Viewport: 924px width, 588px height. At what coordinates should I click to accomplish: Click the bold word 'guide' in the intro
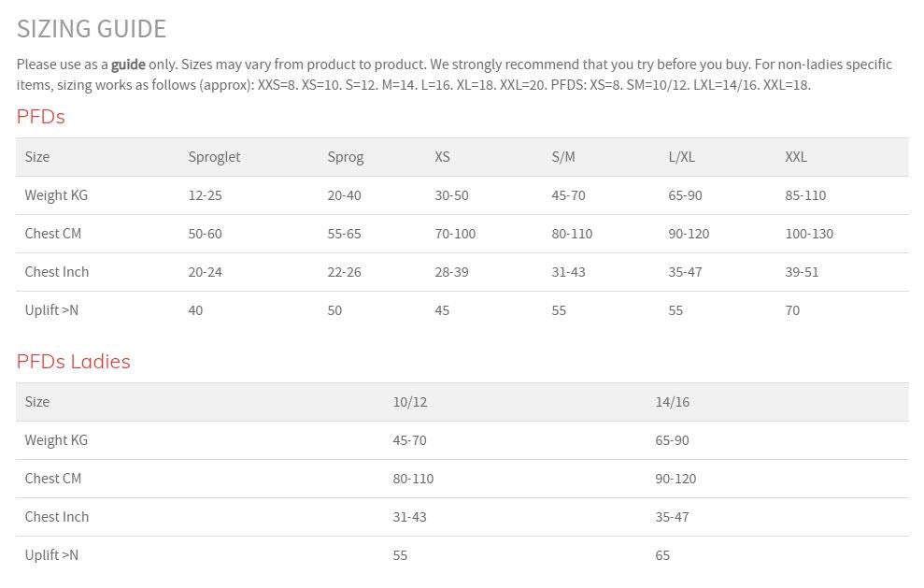[128, 65]
